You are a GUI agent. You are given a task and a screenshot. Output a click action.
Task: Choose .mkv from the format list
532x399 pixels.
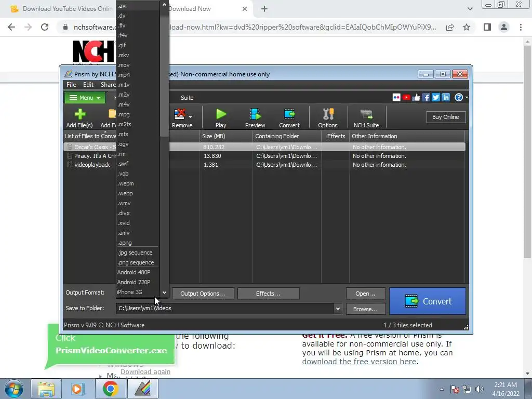click(x=138, y=55)
